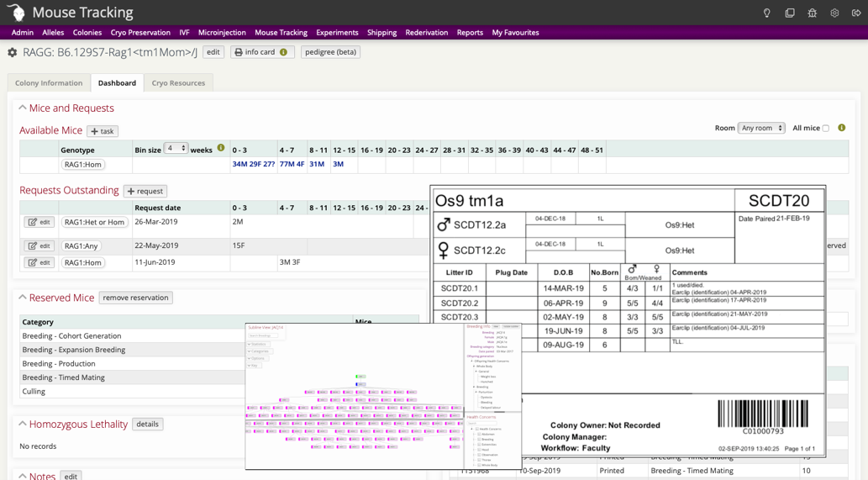The height and width of the screenshot is (480, 868).
Task: Click the bug report icon
Action: (812, 13)
